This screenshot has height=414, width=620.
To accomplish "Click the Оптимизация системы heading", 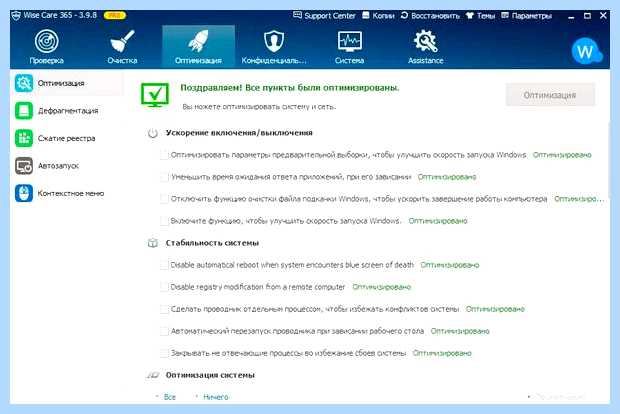I will 210,375.
